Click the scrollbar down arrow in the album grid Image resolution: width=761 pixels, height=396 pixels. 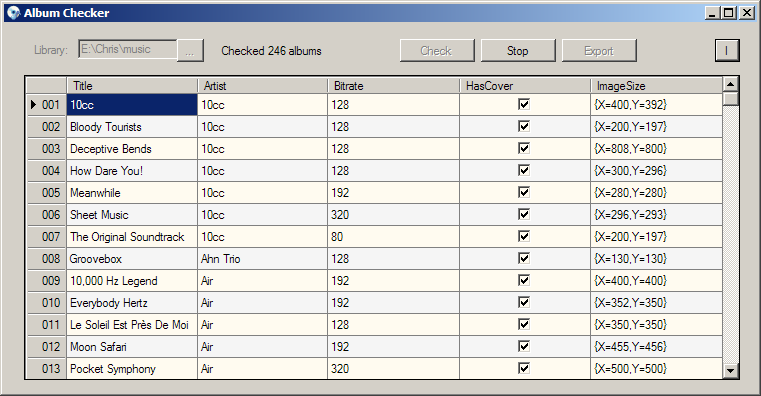point(730,371)
